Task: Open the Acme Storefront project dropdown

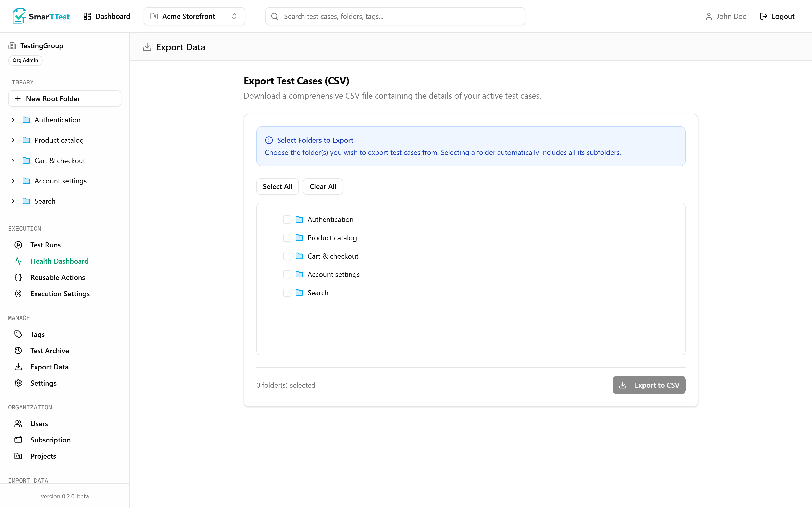Action: (x=194, y=16)
